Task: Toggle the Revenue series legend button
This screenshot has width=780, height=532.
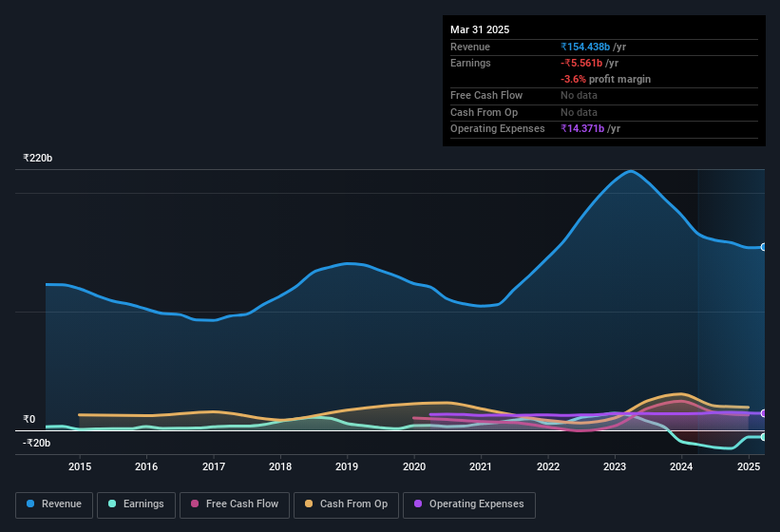Action: pos(54,504)
